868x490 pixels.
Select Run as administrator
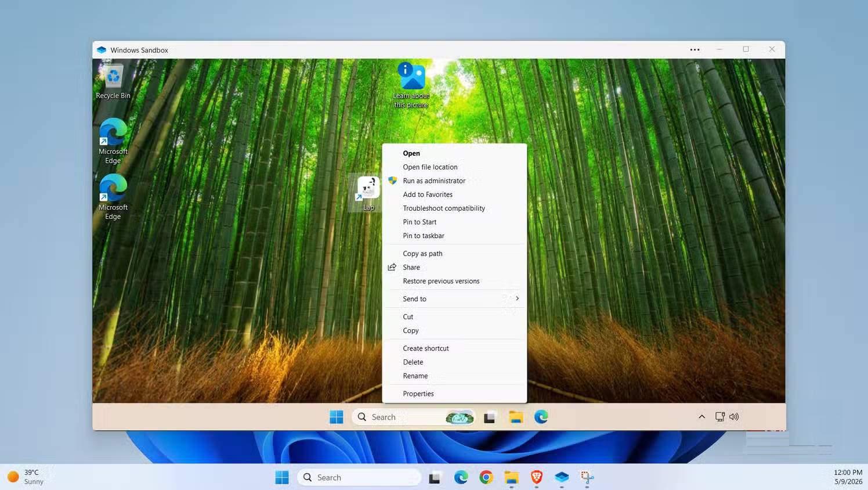(x=454, y=181)
